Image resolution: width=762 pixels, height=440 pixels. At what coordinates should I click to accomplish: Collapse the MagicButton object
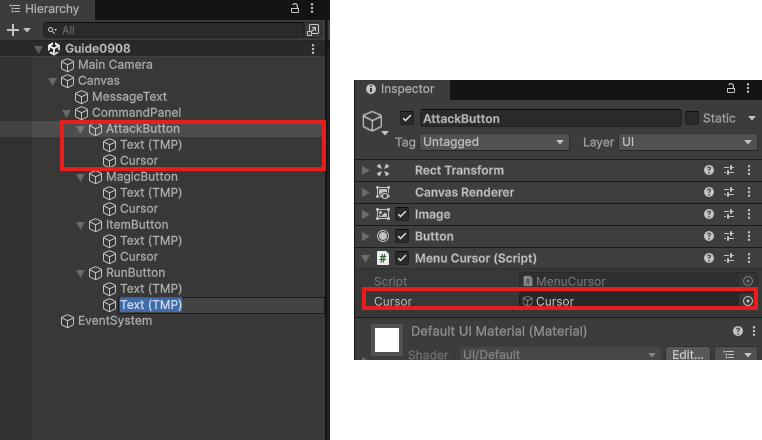[81, 177]
